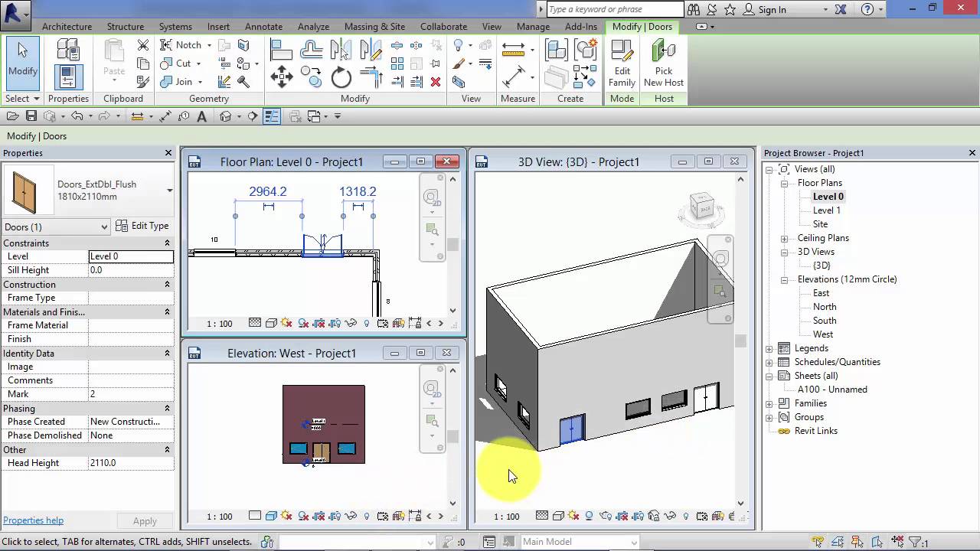Click the Pin element icon

[x=436, y=64]
